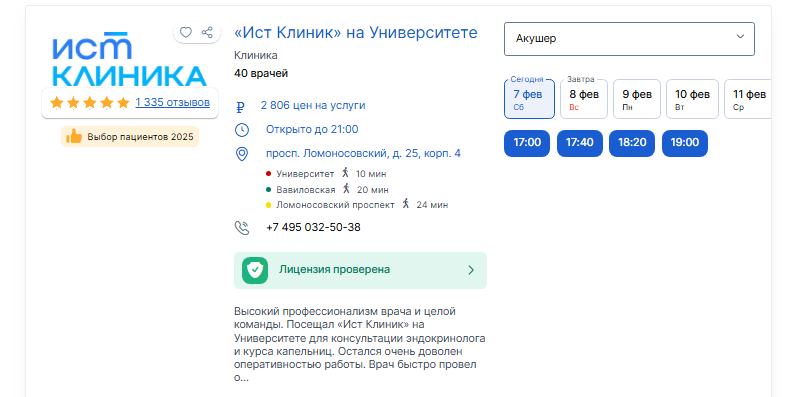Screen dimensions: 800x397
Task: Click the walking icon next to Университет
Action: coord(345,172)
